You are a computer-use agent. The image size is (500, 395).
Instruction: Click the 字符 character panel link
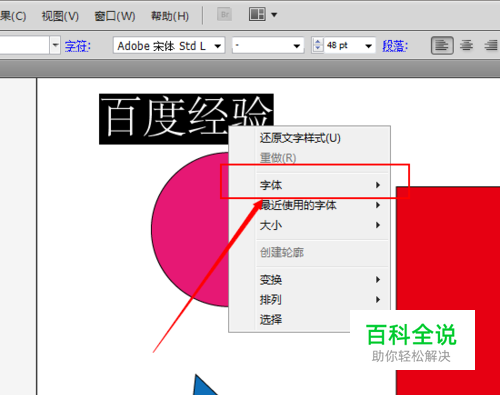(78, 46)
